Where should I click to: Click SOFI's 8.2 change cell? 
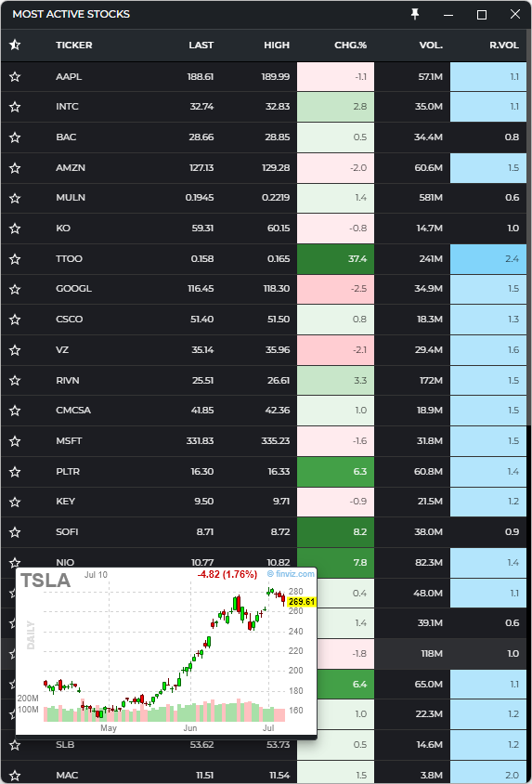336,532
